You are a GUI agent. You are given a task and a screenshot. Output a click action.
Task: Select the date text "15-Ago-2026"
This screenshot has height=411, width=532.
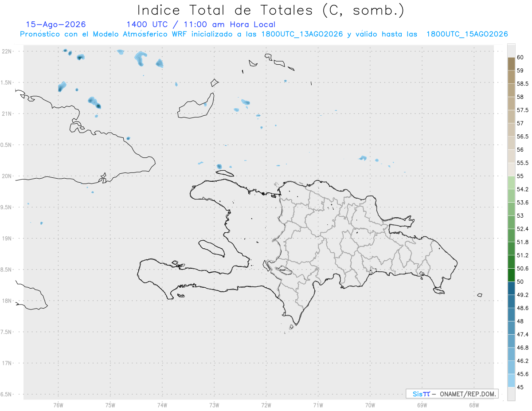click(x=56, y=24)
